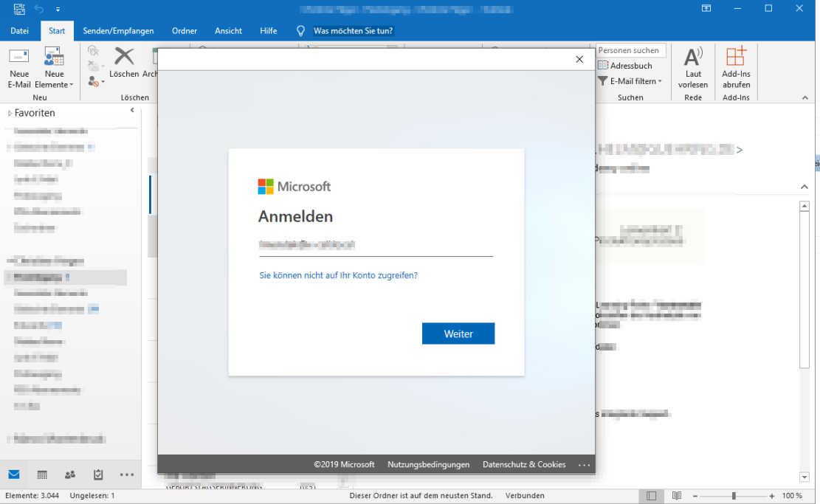Click the three dots in dialog footer
The height and width of the screenshot is (504, 820).
point(584,465)
